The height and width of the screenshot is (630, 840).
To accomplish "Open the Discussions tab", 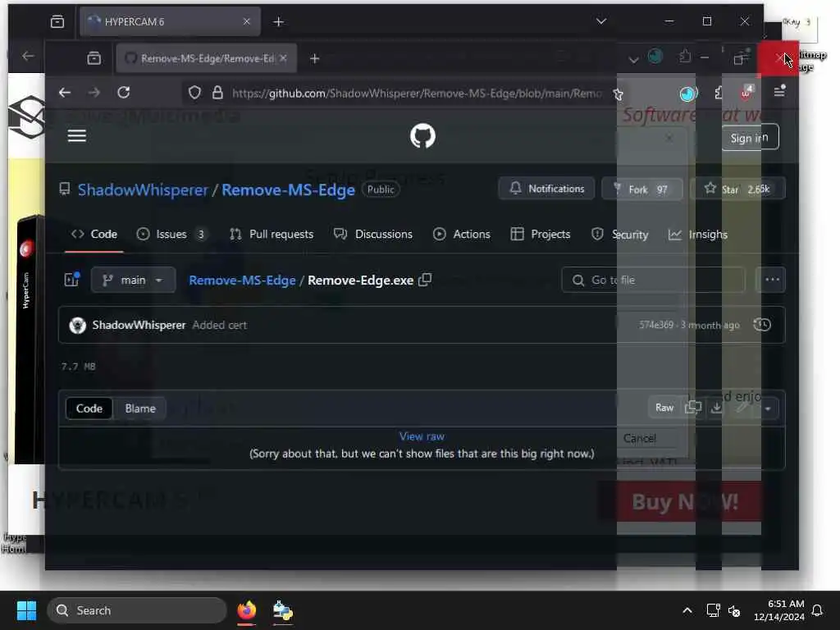I will 373,234.
